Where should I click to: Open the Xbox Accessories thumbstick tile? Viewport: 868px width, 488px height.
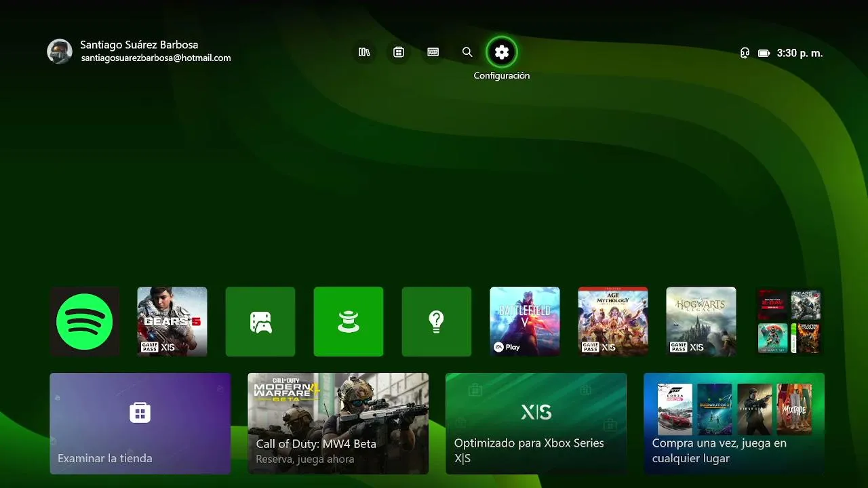(349, 321)
